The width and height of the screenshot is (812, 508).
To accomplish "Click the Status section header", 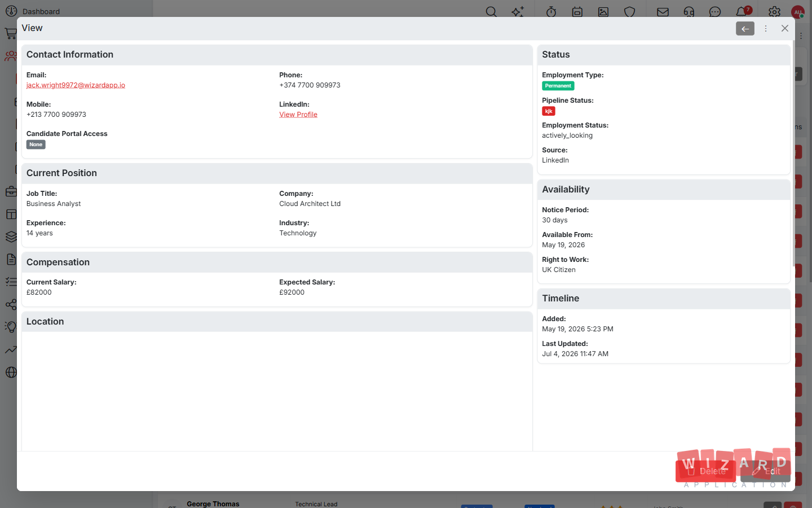I will [664, 55].
